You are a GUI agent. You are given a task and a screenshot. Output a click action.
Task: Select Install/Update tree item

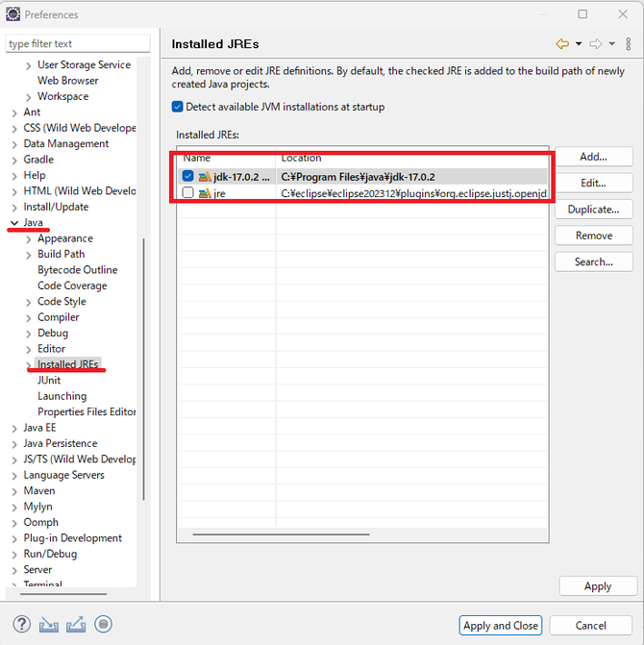pyautogui.click(x=56, y=207)
